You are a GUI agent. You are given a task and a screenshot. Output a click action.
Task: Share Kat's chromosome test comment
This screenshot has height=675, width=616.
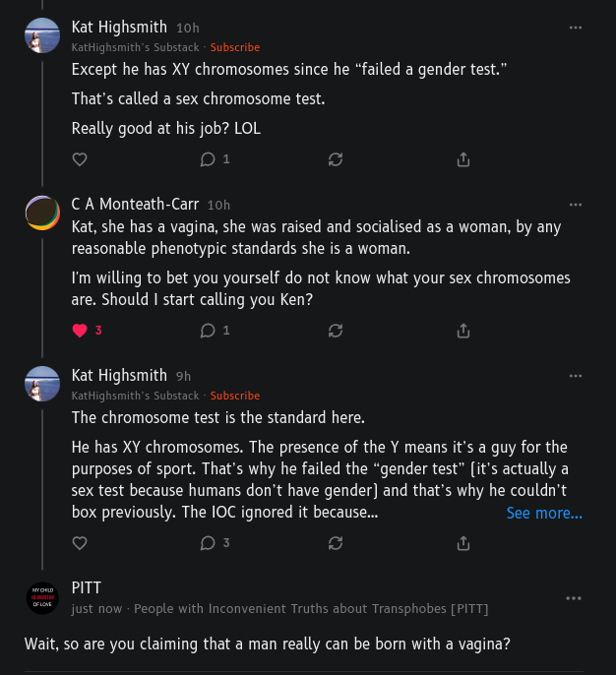463,543
